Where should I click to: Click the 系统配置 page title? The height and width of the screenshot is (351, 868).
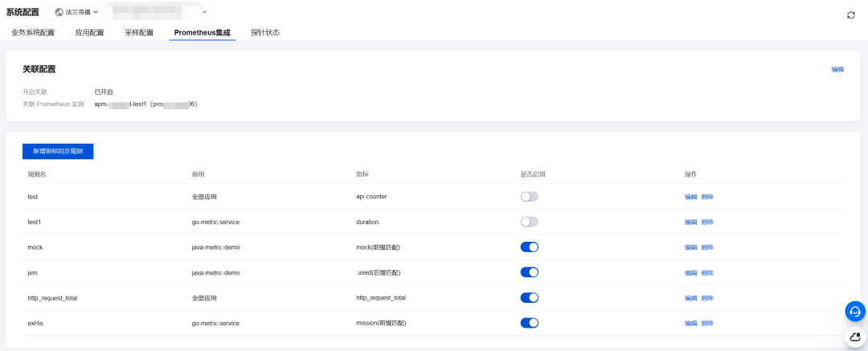pyautogui.click(x=23, y=11)
